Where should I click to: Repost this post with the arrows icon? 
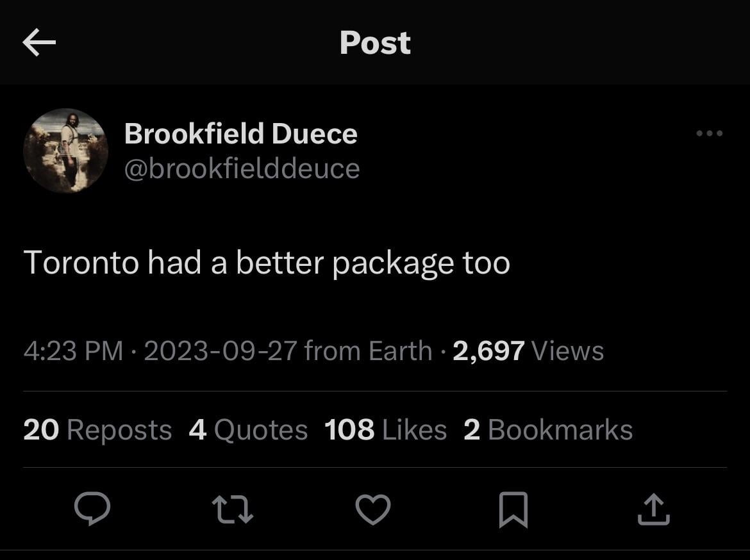pyautogui.click(x=233, y=509)
